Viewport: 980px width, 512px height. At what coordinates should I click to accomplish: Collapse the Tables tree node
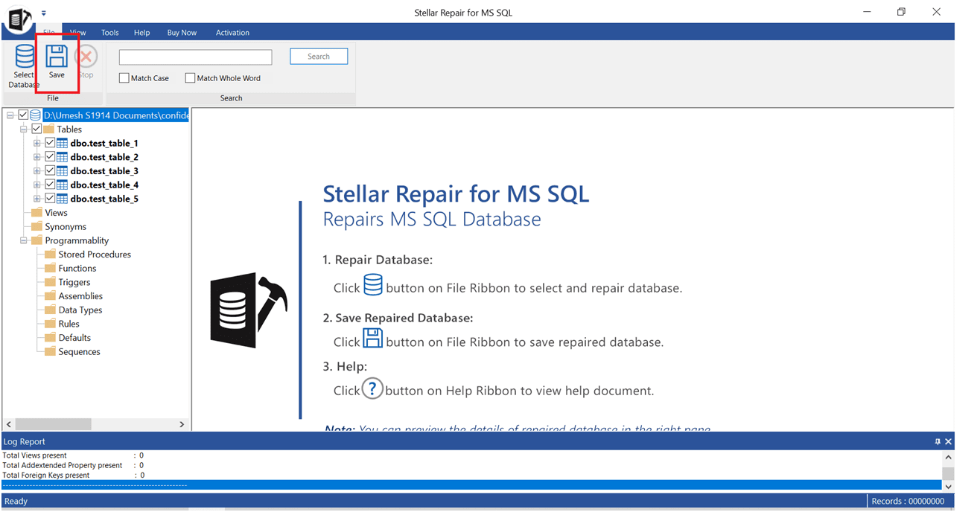point(24,129)
